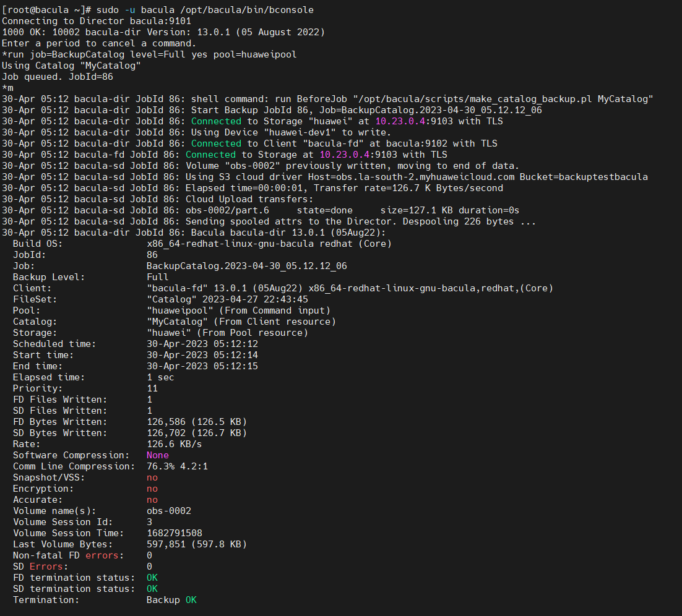Click the Encryption value no

coord(152,489)
